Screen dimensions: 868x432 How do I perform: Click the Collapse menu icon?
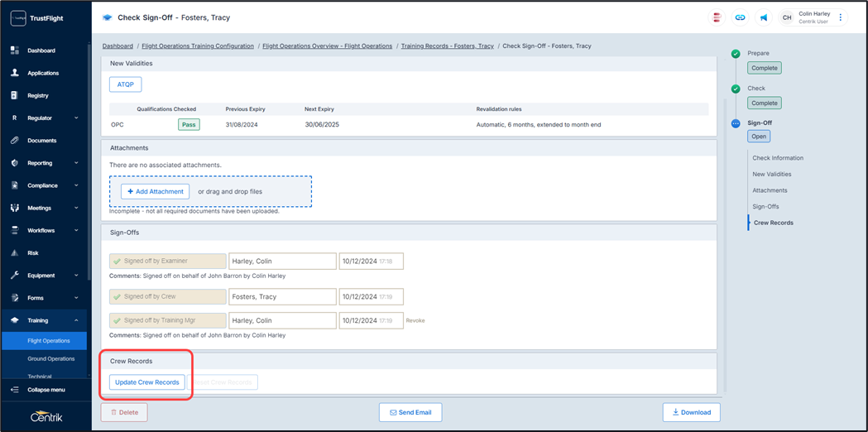tap(15, 390)
